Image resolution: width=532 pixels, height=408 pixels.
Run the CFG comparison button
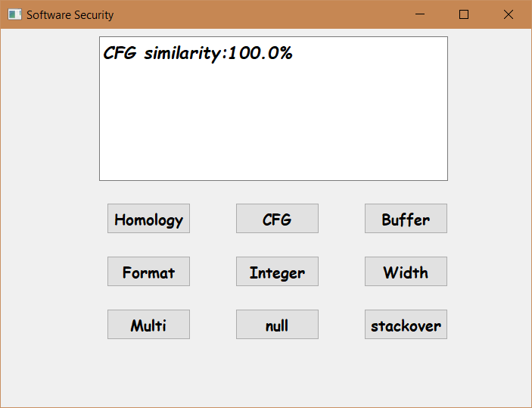(x=277, y=219)
